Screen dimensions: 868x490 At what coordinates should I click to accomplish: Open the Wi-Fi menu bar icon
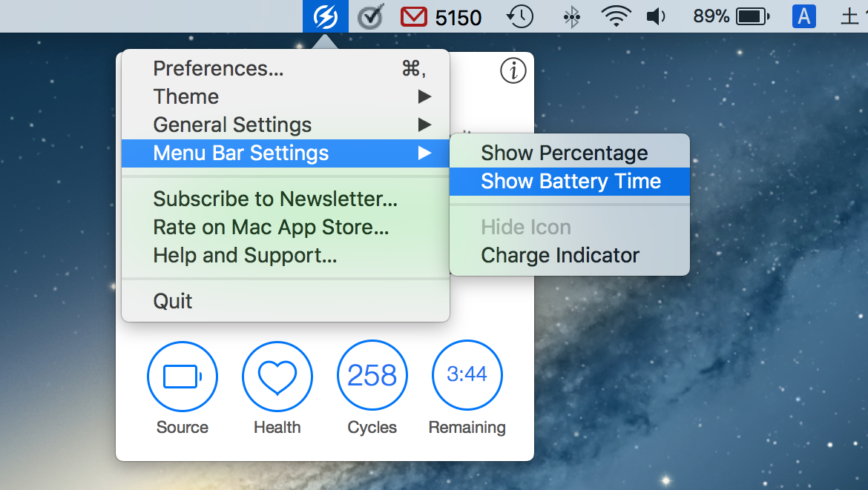[616, 16]
